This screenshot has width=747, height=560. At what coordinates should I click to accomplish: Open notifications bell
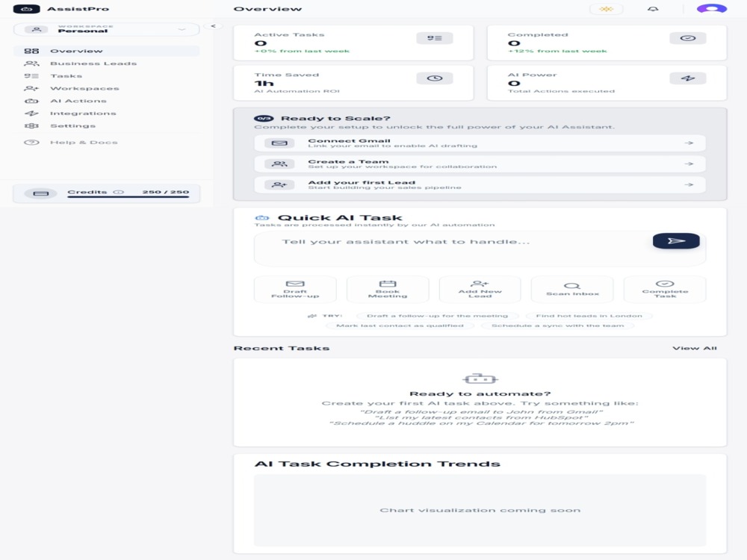pyautogui.click(x=653, y=8)
